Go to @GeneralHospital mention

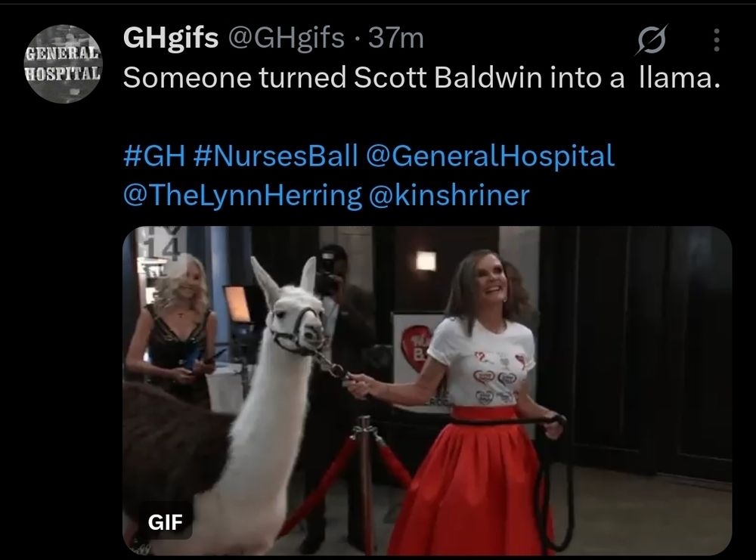(x=490, y=156)
